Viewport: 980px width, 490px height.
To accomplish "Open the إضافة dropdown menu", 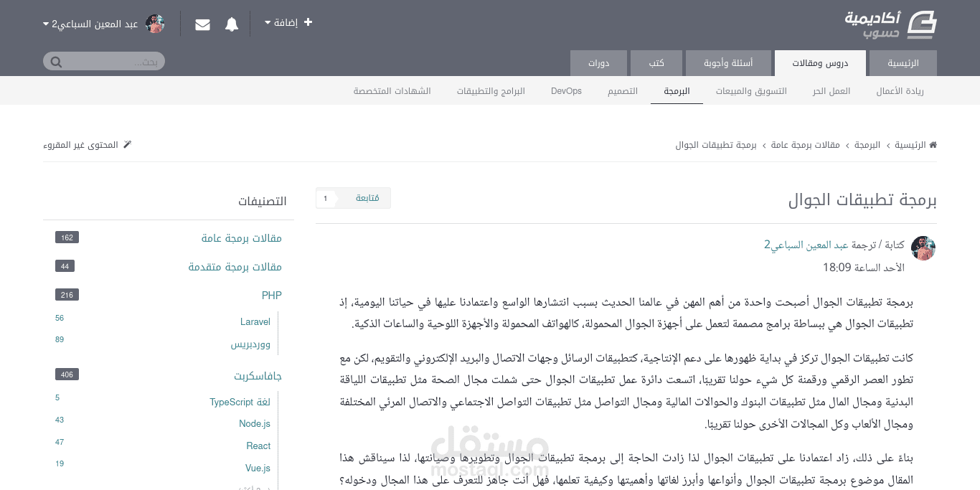I will (x=288, y=22).
